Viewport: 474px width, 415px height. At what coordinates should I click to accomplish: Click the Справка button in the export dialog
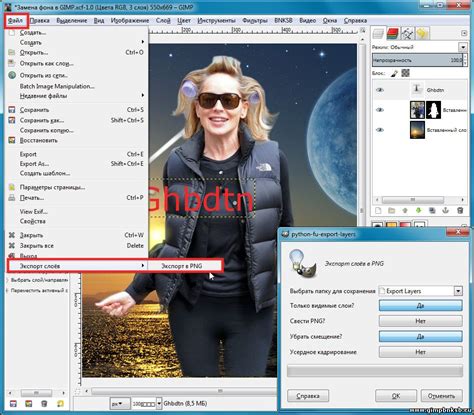pos(308,396)
